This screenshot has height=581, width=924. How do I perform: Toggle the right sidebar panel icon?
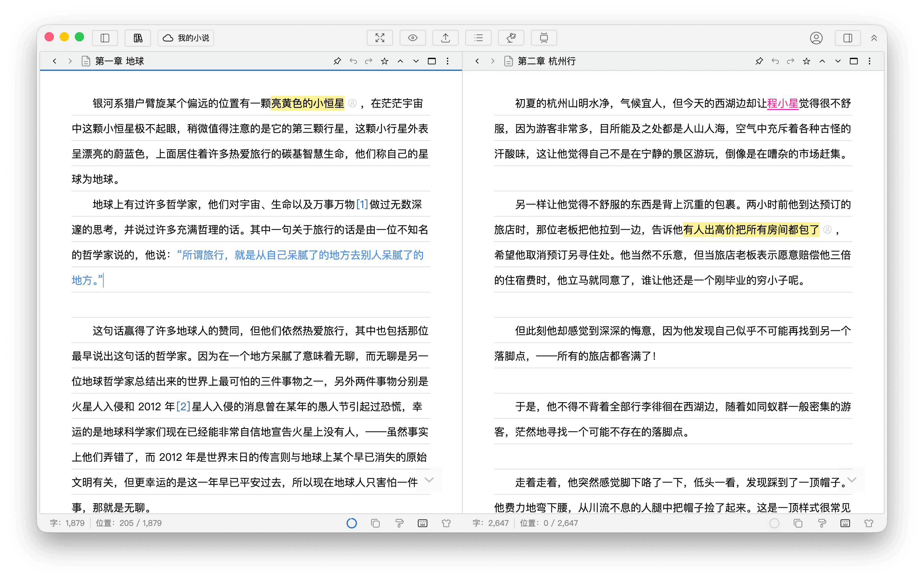coord(848,38)
